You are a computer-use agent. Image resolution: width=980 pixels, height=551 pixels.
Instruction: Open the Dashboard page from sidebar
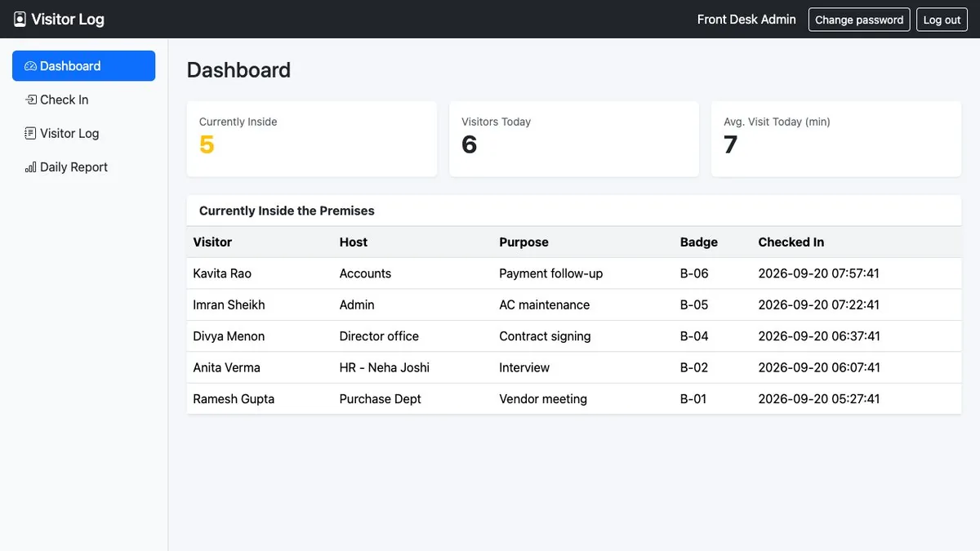point(83,66)
